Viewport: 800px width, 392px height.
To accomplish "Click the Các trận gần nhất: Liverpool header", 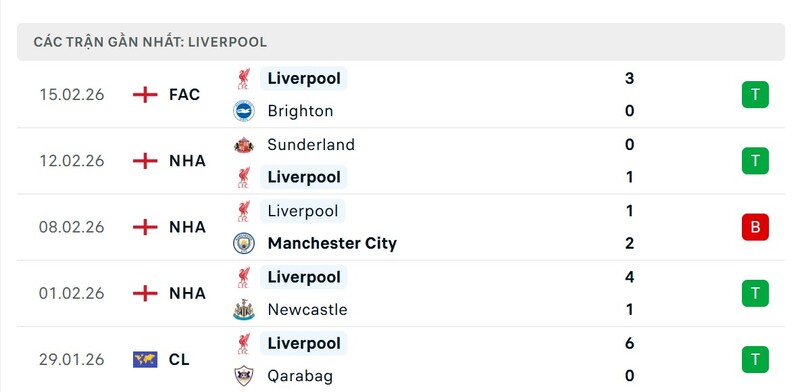I will (x=150, y=42).
